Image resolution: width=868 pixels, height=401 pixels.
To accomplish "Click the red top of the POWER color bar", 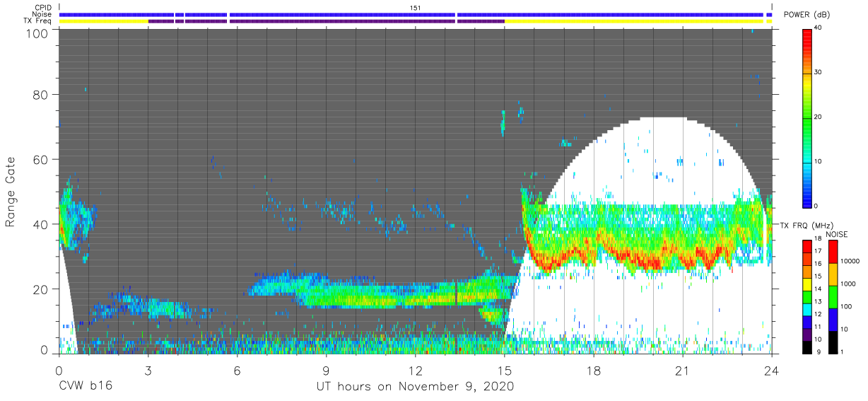I will pos(807,35).
